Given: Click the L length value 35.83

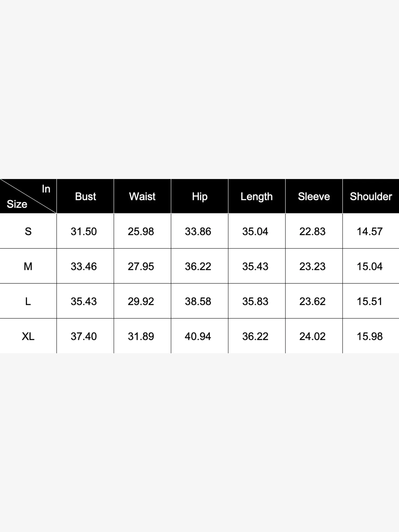Looking at the screenshot, I should pos(255,301).
